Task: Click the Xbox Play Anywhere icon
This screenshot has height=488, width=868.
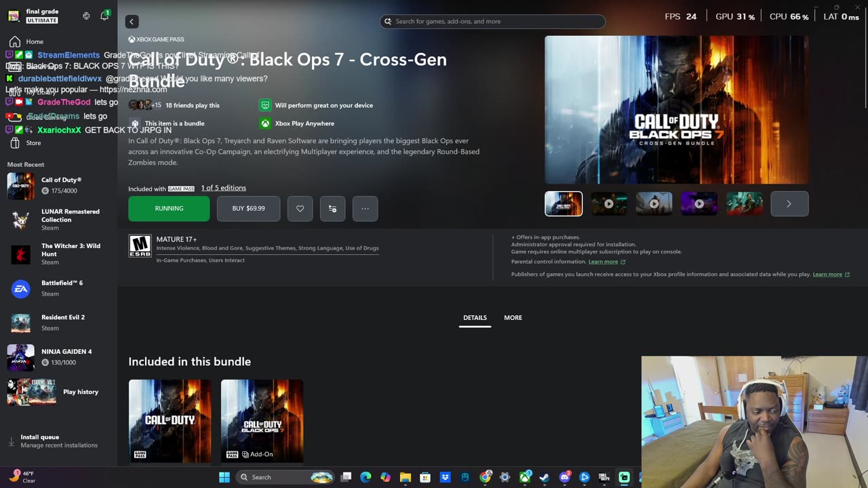Action: click(x=265, y=123)
